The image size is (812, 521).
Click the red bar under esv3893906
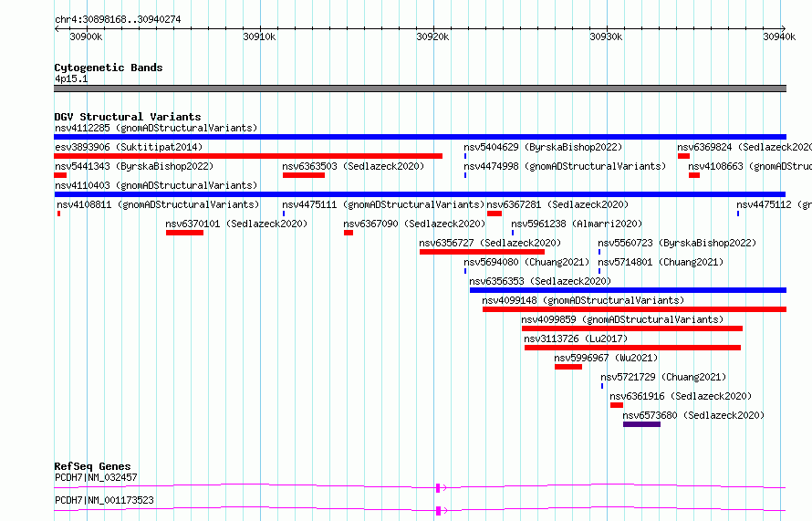248,156
